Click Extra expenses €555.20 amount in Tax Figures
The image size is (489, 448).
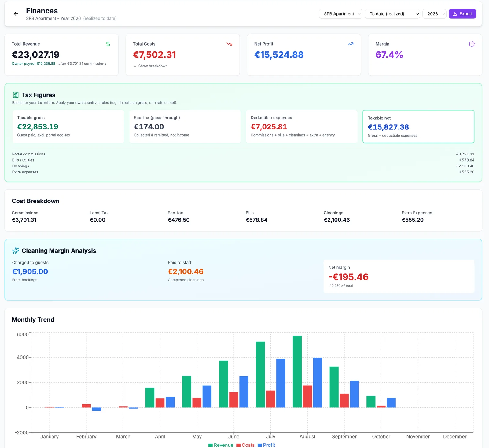[x=467, y=172]
